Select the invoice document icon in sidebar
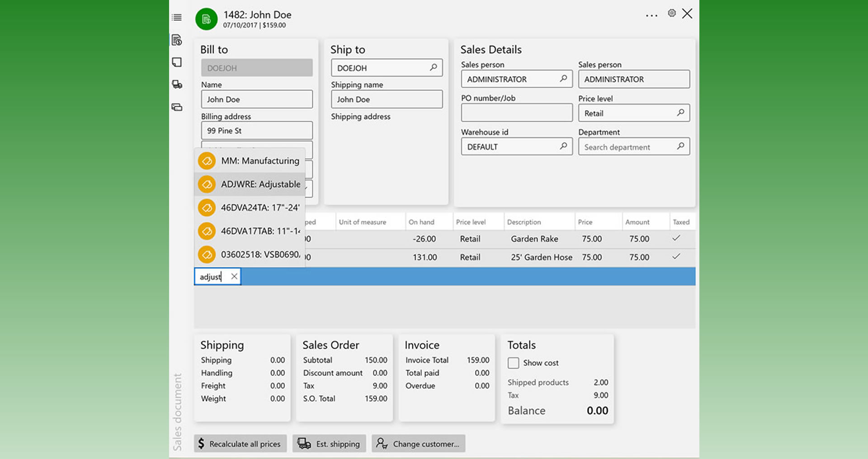 pos(176,40)
